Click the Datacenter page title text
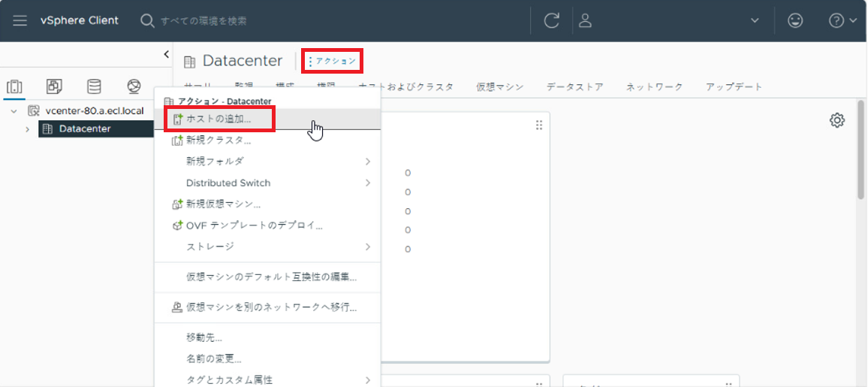This screenshot has width=868, height=387. point(243,61)
